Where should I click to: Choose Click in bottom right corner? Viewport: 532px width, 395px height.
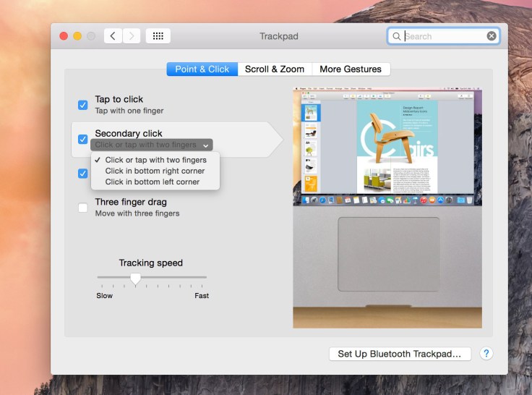(x=155, y=171)
